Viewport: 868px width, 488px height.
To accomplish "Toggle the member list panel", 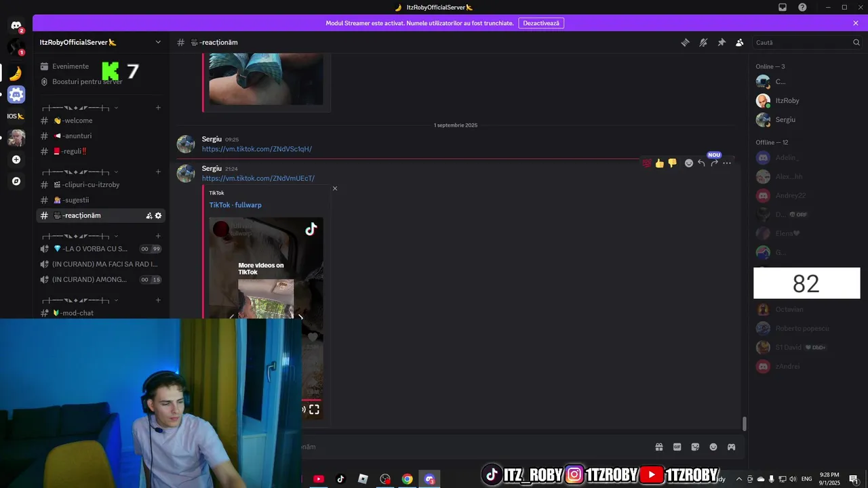I will (x=740, y=42).
